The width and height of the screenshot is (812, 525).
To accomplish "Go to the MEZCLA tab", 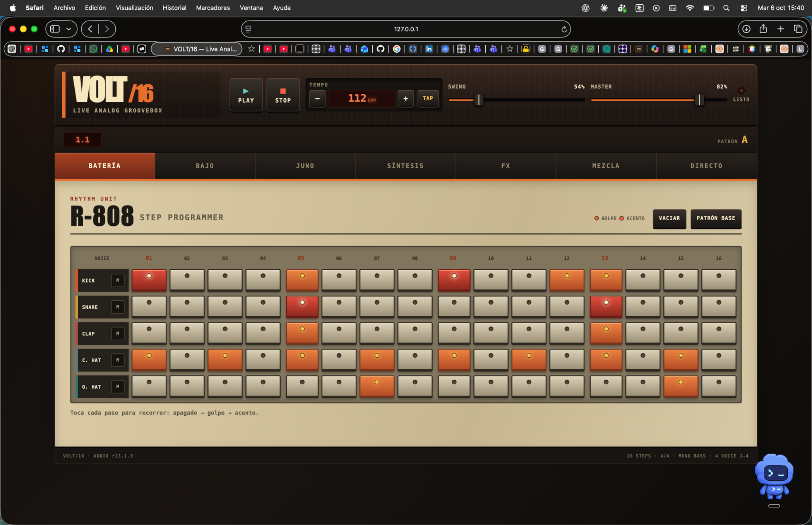I will tap(606, 166).
